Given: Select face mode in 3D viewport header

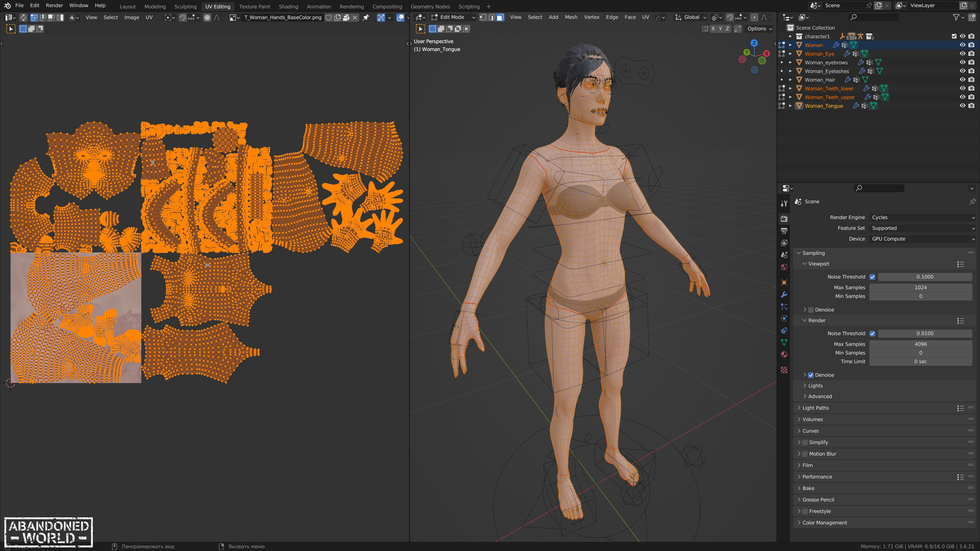Looking at the screenshot, I should click(500, 18).
